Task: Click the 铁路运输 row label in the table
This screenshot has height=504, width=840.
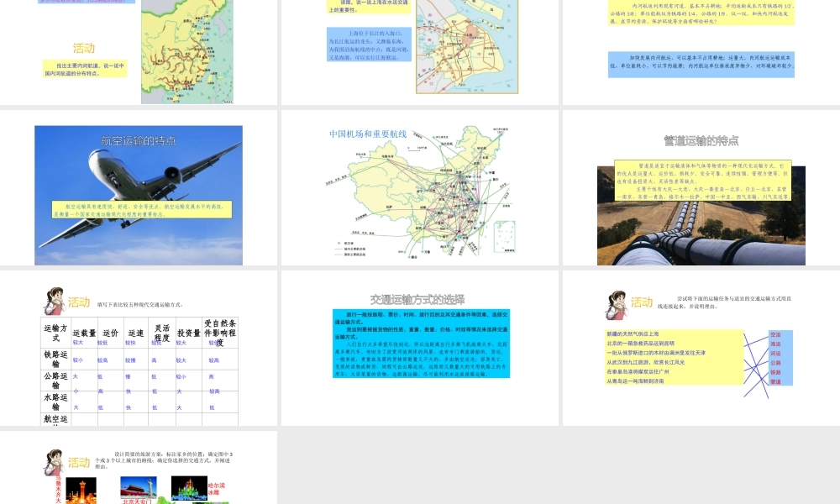Action: [x=55, y=359]
